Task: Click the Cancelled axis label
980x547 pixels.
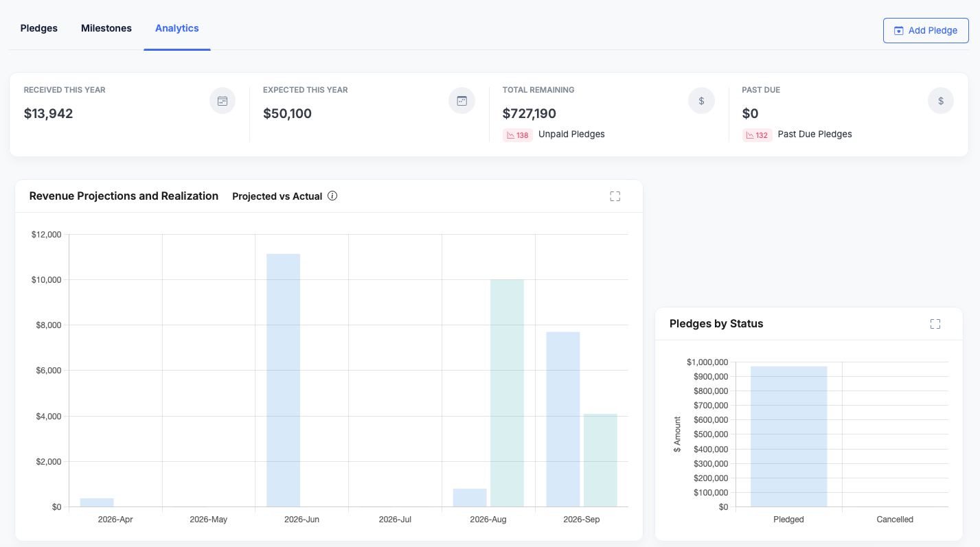Action: (895, 520)
